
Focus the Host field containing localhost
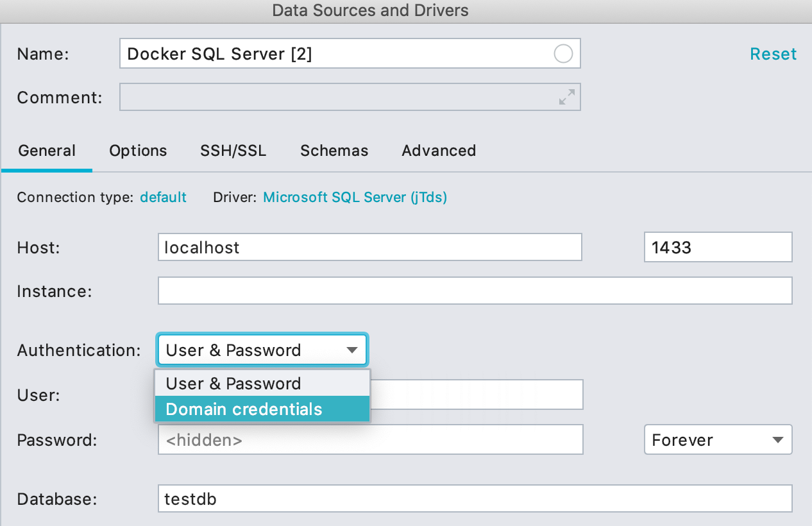tap(370, 247)
